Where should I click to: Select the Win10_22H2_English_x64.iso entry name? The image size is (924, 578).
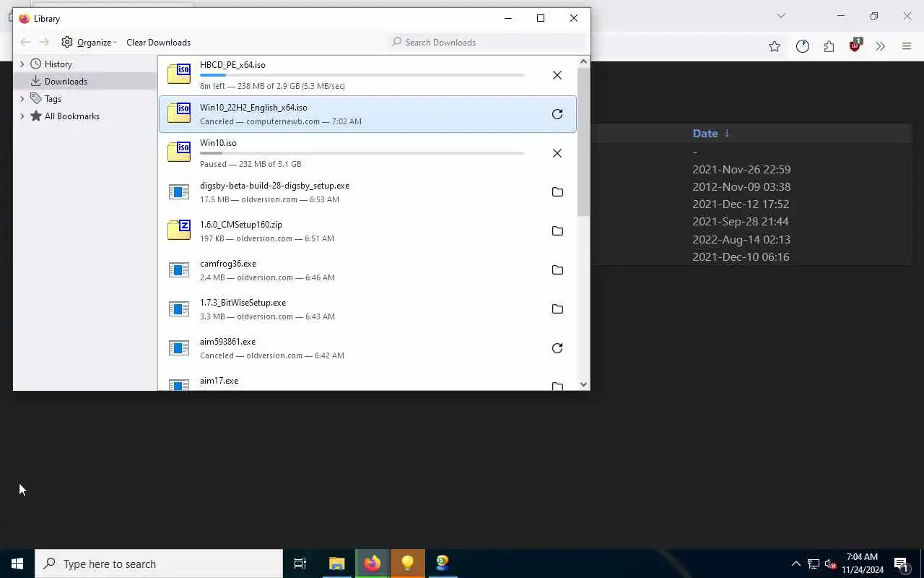pos(253,108)
